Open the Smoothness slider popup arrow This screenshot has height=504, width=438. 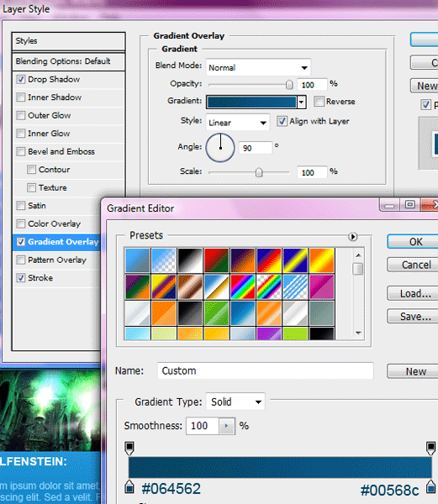tap(227, 426)
